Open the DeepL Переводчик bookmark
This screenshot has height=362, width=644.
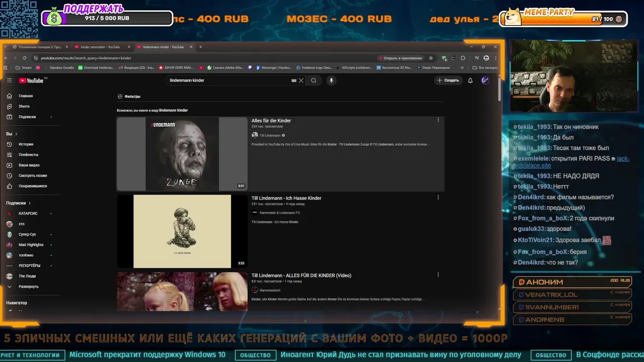pyautogui.click(x=433, y=67)
